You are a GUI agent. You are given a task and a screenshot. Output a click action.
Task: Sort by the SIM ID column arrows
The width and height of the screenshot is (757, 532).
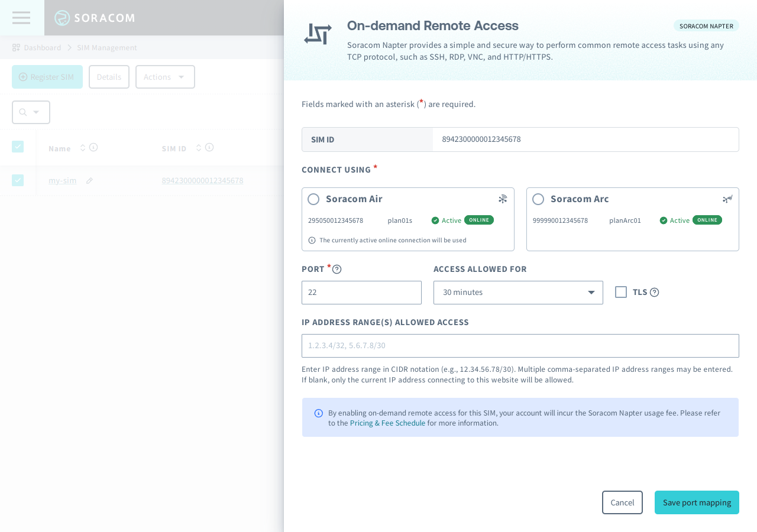click(x=199, y=148)
